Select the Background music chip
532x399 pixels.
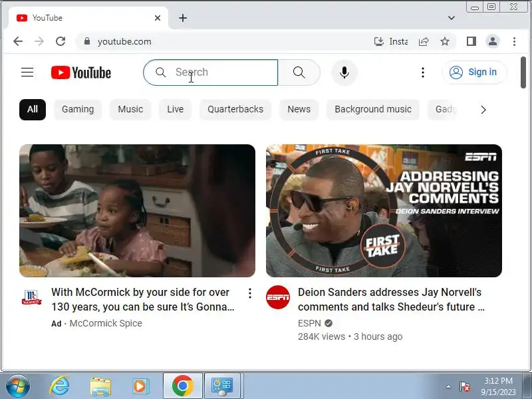pos(373,109)
